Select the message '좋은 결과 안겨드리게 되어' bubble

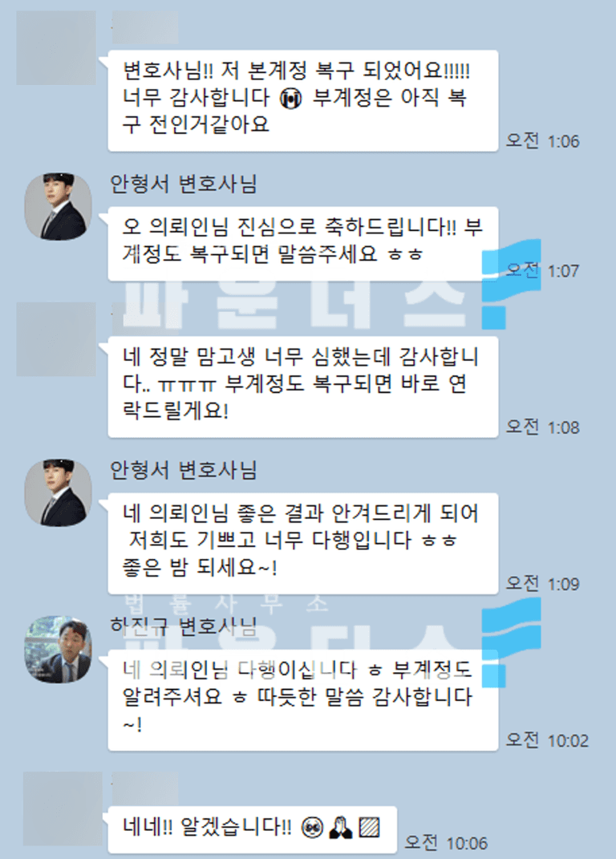(303, 544)
